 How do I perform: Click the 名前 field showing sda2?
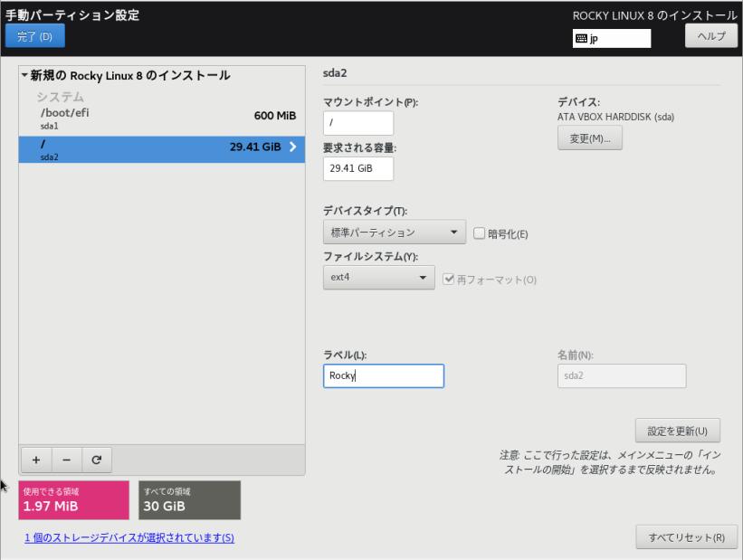coord(622,375)
